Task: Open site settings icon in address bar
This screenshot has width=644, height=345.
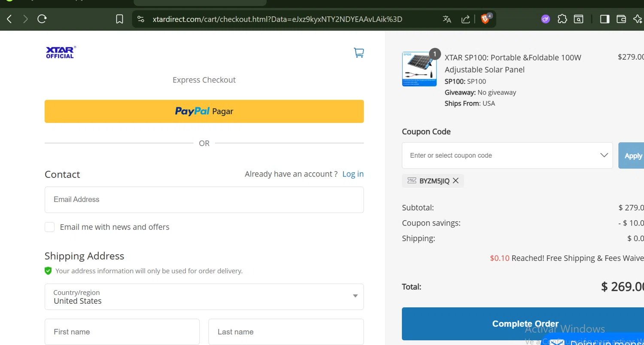Action: 141,19
